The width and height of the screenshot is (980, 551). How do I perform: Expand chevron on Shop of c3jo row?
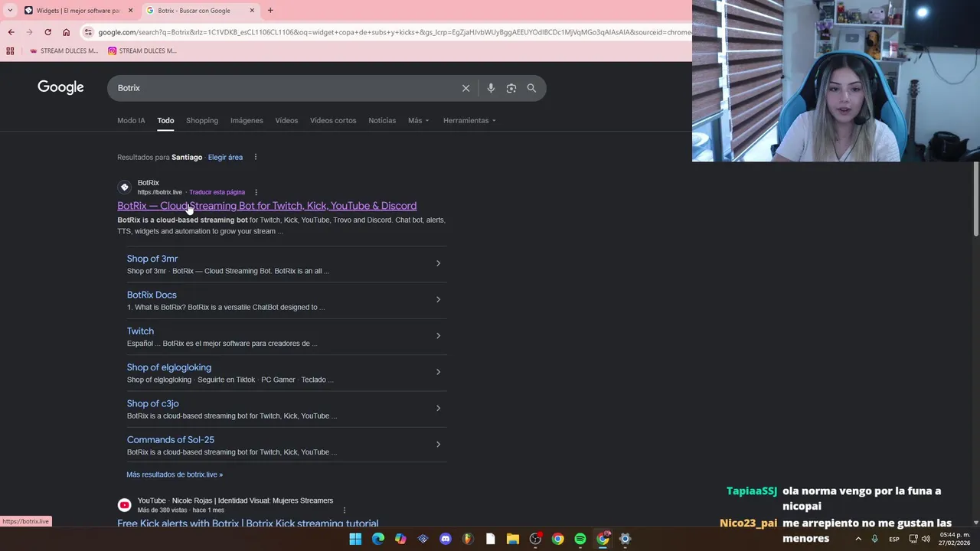[438, 408]
